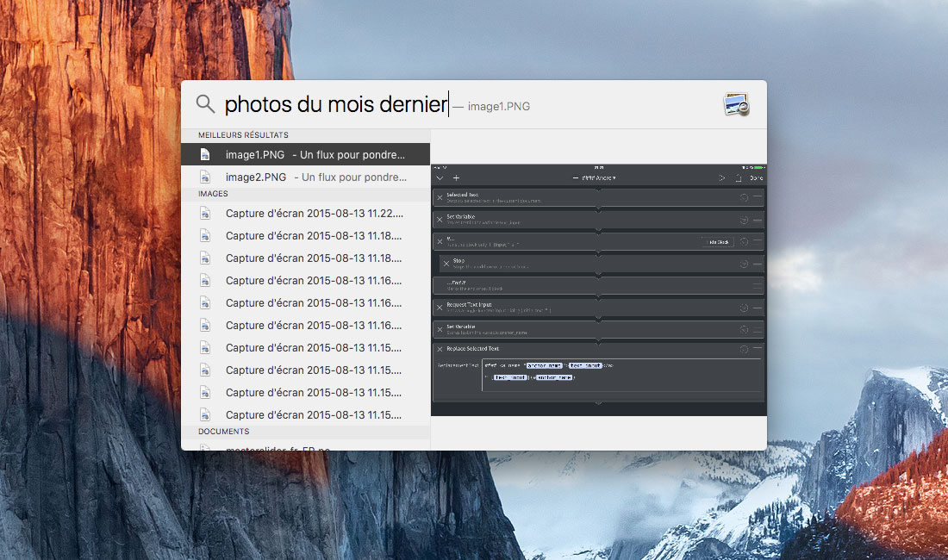Click the image1.PNG preview thumbnail
The width and height of the screenshot is (948, 560).
[x=599, y=290]
